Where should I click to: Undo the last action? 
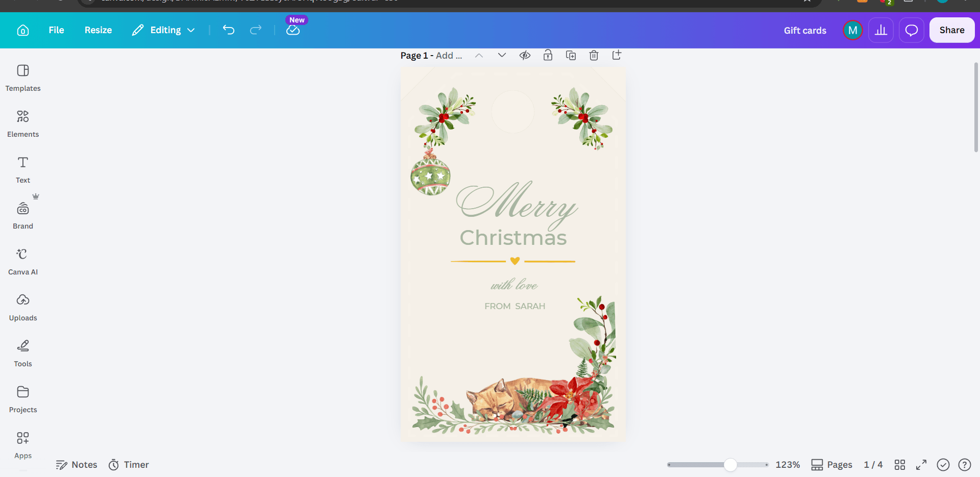[229, 30]
